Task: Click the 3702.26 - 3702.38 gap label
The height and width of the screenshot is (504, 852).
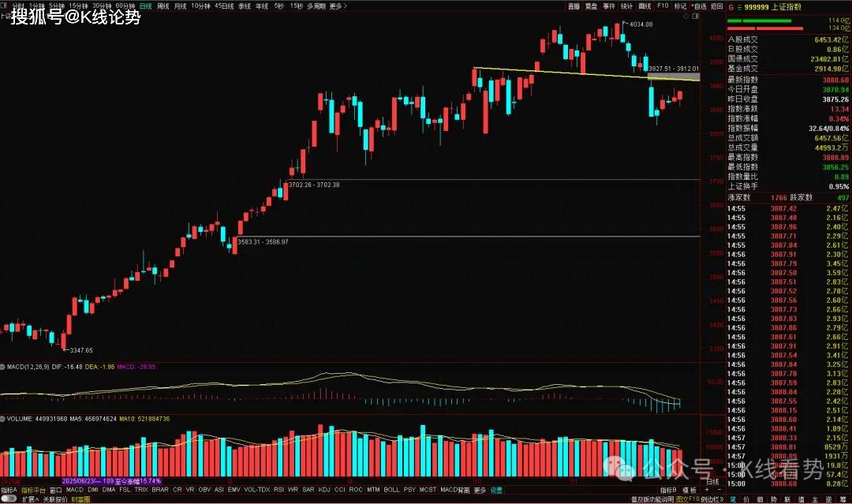Action: (314, 185)
